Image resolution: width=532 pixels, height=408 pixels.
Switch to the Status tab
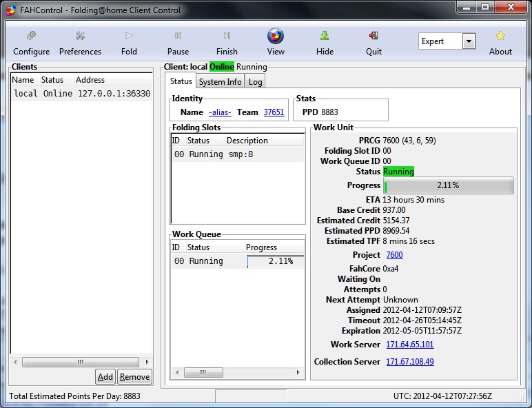click(x=181, y=81)
